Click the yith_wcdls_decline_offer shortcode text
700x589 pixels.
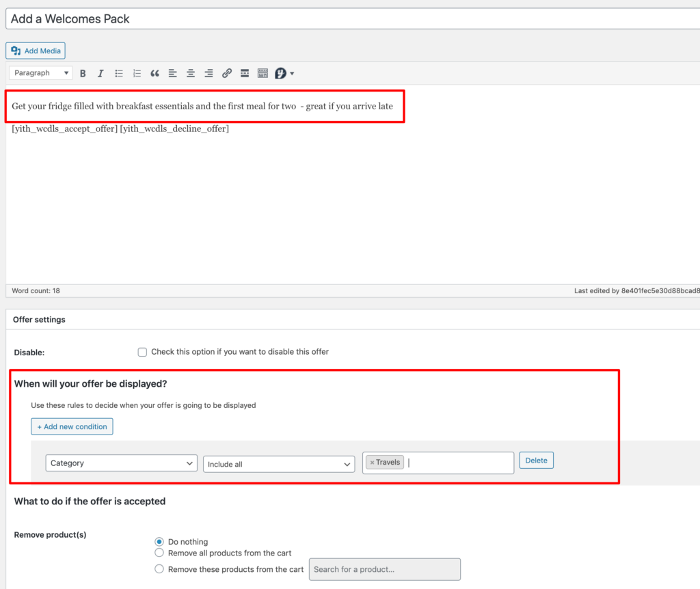174,129
